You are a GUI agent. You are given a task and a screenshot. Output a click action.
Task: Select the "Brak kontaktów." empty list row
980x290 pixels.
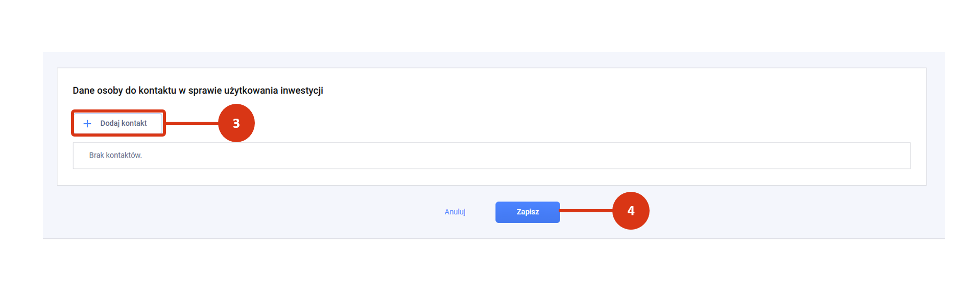tap(491, 155)
